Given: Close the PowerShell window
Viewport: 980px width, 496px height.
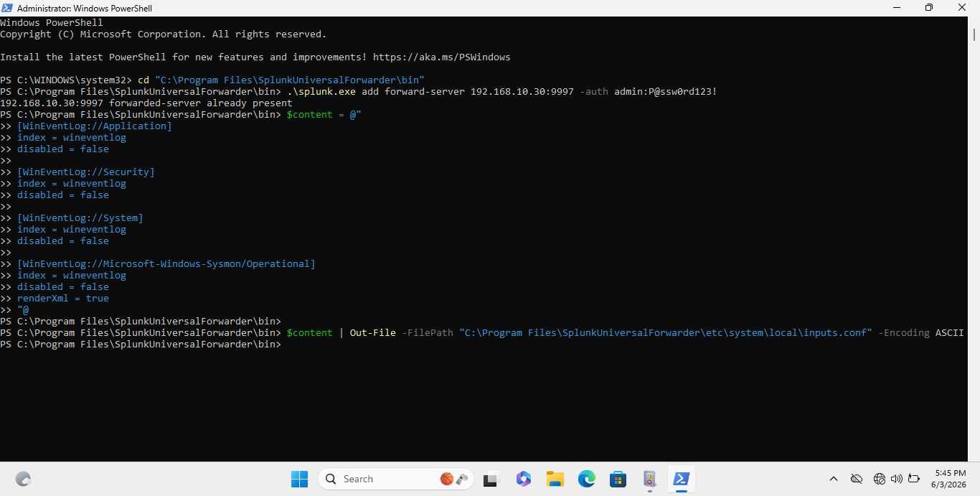Looking at the screenshot, I should pos(962,8).
